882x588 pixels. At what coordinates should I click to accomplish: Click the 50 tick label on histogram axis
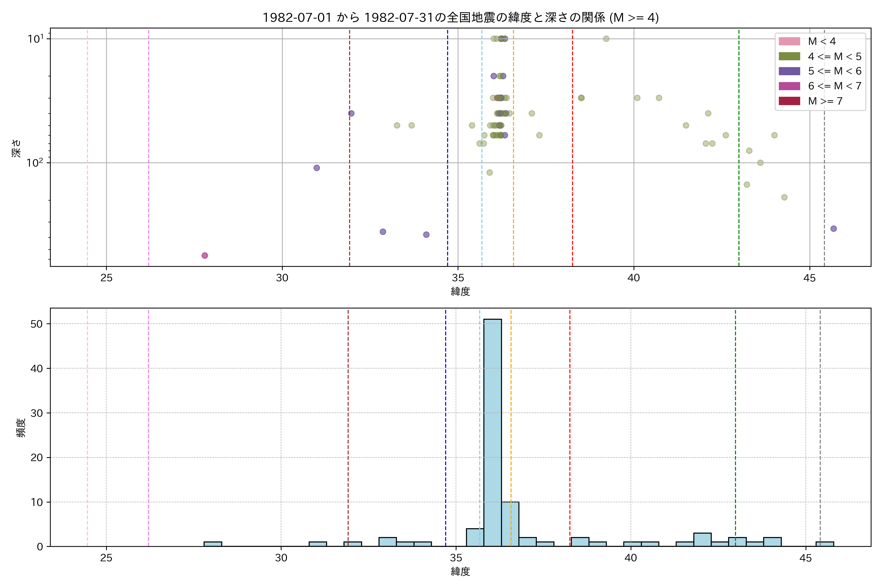(37, 324)
